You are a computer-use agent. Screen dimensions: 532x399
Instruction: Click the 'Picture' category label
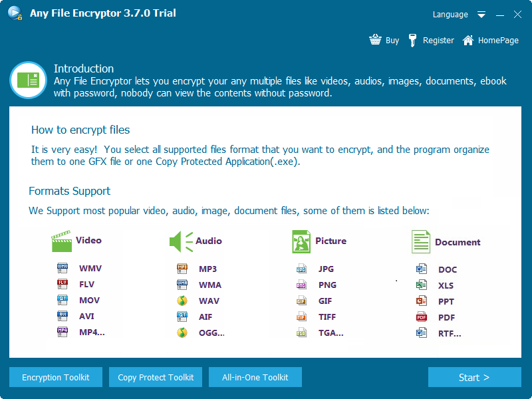point(331,241)
